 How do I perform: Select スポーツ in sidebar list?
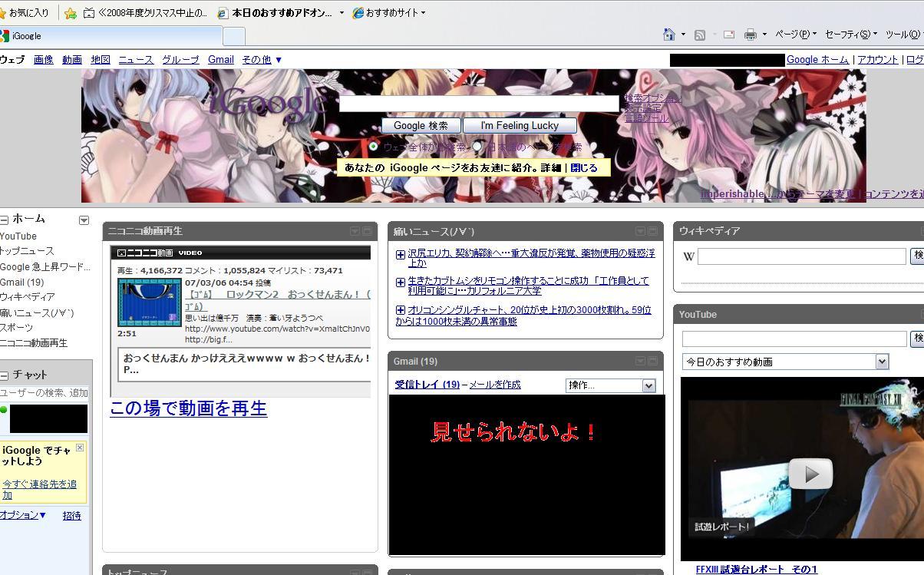coord(16,328)
